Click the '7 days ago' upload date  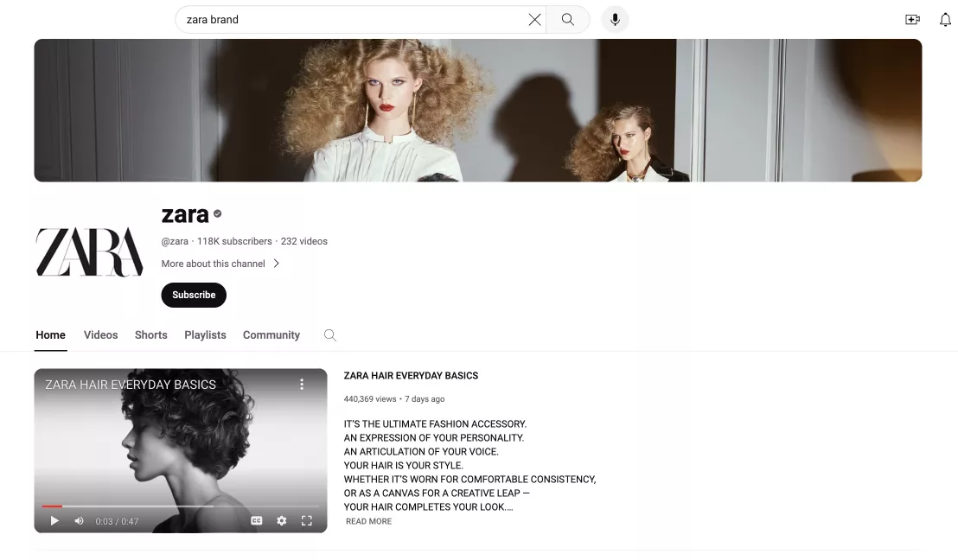(425, 398)
